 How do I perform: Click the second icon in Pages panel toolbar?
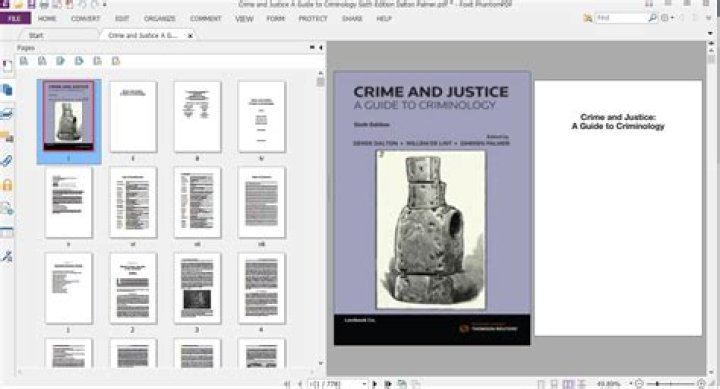(42, 61)
